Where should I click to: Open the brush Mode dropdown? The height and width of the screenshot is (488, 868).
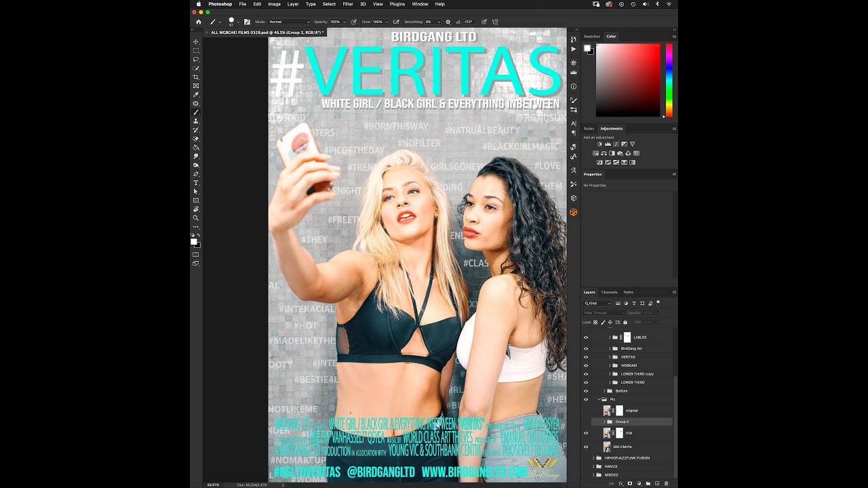tap(290, 22)
